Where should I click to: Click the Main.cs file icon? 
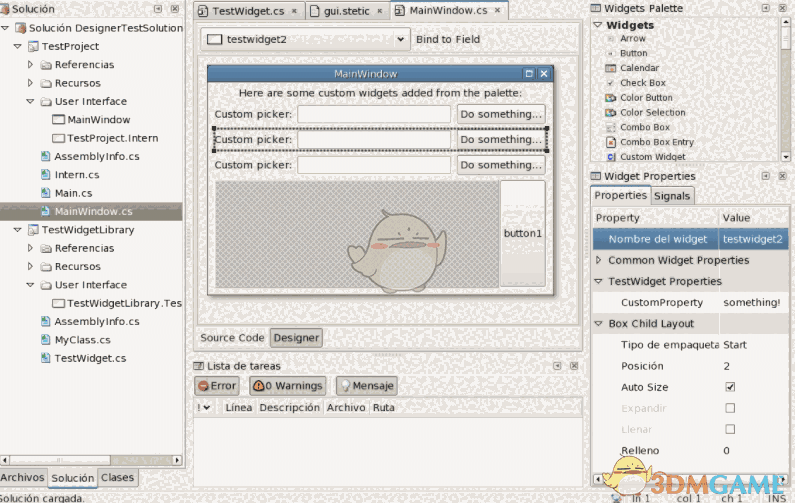[46, 193]
